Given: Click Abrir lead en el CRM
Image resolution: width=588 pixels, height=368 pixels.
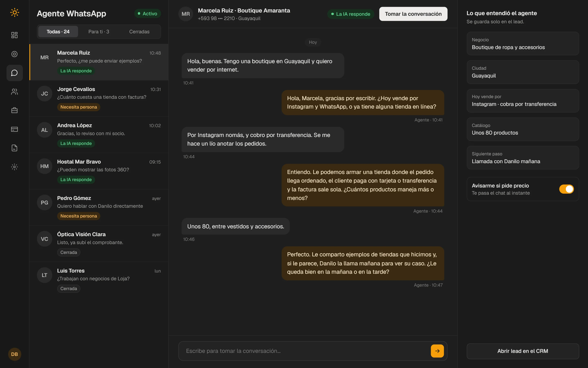Looking at the screenshot, I should tap(523, 351).
